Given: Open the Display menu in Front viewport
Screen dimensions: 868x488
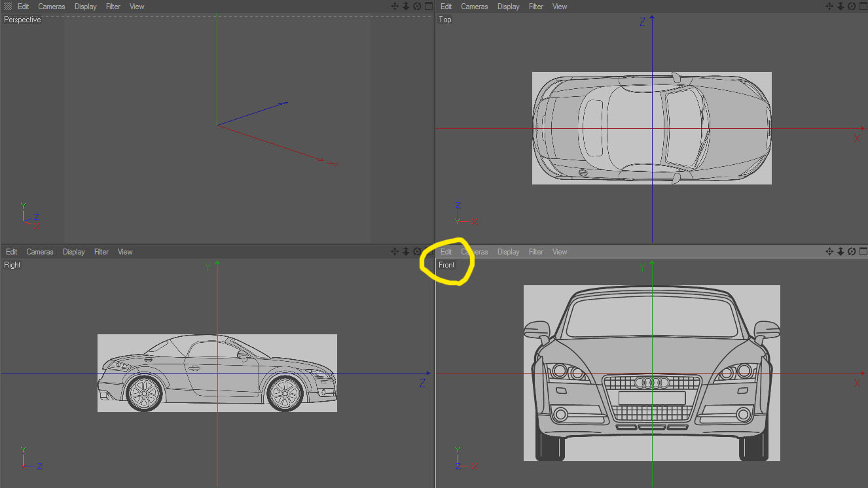Looking at the screenshot, I should click(509, 252).
